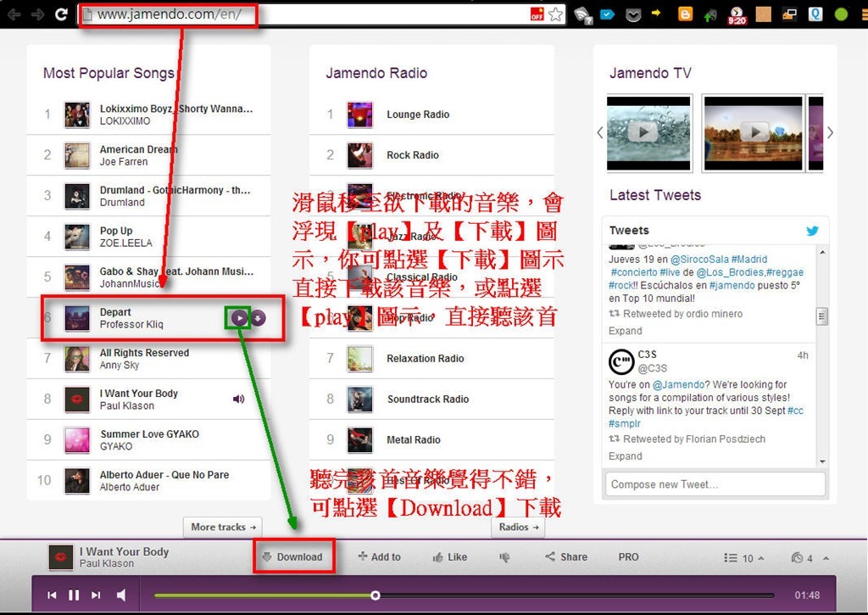This screenshot has width=868, height=615.
Task: Skip to the previous track in the player
Action: 52,595
